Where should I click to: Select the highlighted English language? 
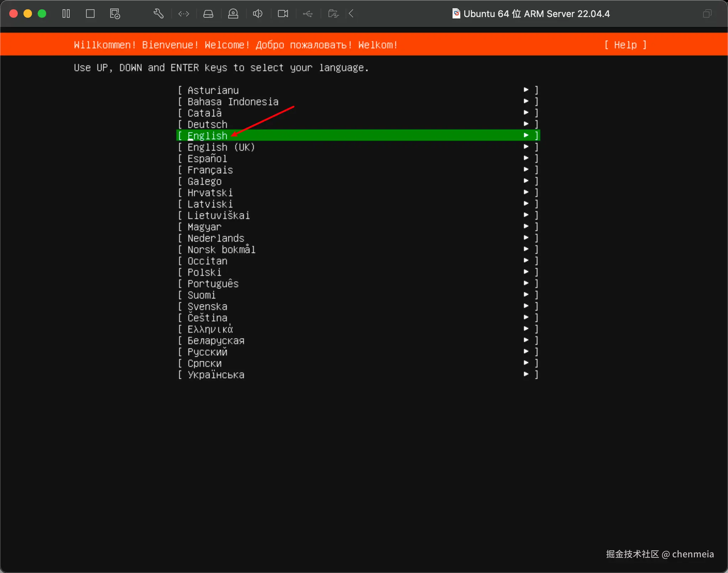pyautogui.click(x=208, y=135)
